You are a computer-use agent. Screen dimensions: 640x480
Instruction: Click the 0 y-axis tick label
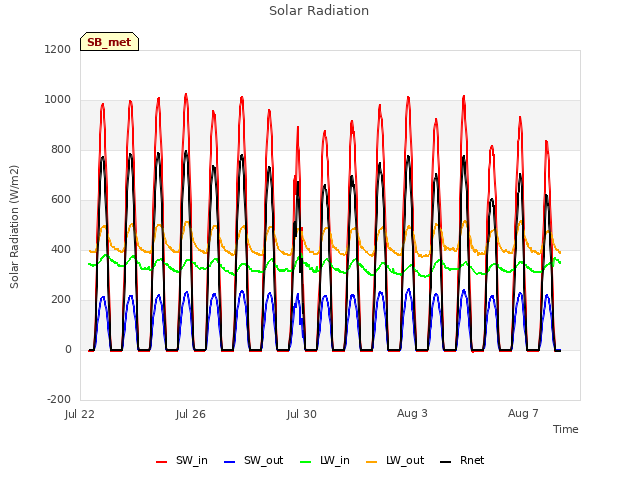(68, 350)
